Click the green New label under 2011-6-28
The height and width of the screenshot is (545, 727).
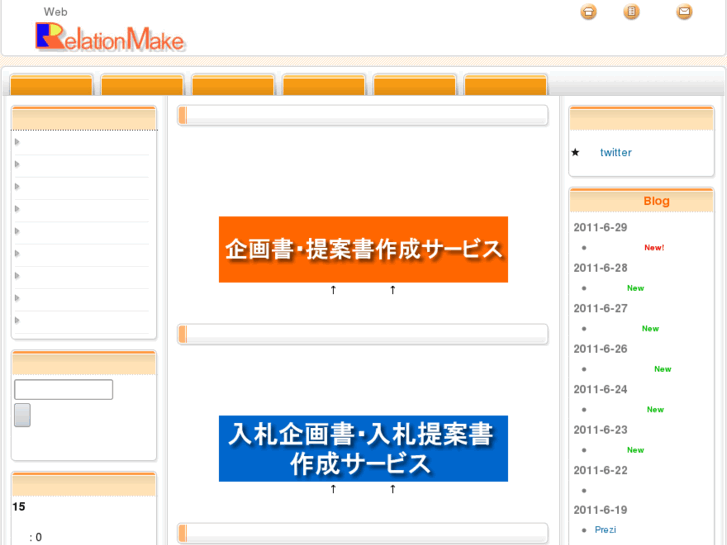point(636,288)
